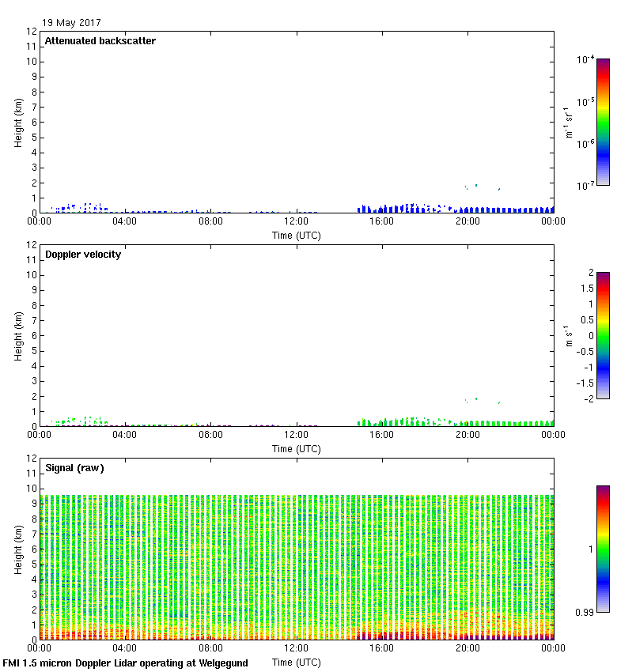The width and height of the screenshot is (617, 672).
Task: Select the date label "19 May 2017"
Action: (x=71, y=23)
